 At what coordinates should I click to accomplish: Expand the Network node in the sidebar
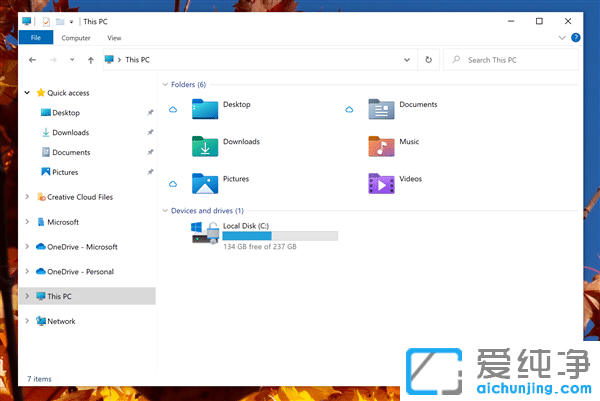click(27, 321)
